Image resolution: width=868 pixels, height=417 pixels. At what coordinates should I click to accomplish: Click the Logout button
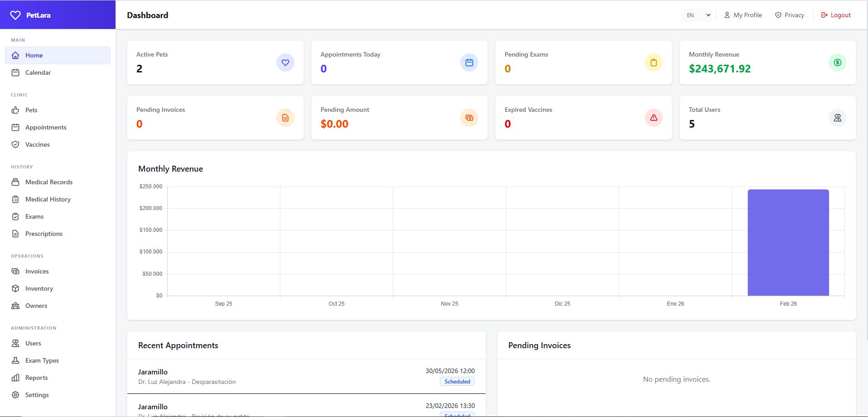(836, 15)
